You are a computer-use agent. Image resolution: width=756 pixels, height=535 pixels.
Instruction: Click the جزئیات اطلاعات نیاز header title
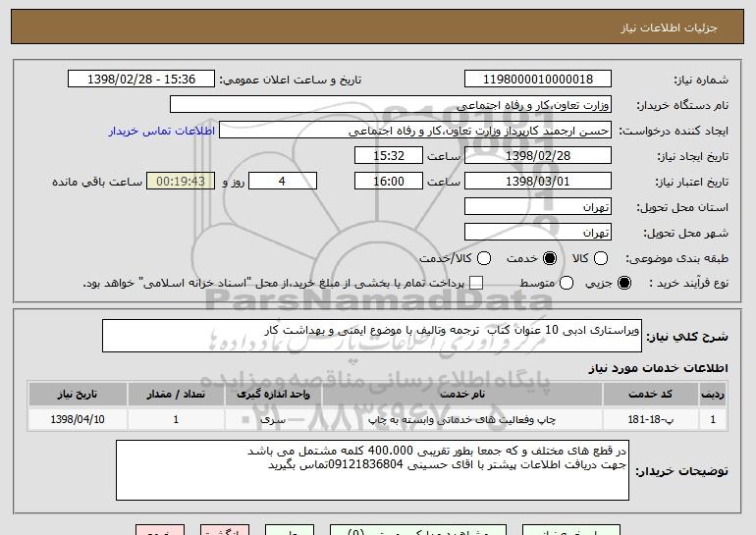669,27
